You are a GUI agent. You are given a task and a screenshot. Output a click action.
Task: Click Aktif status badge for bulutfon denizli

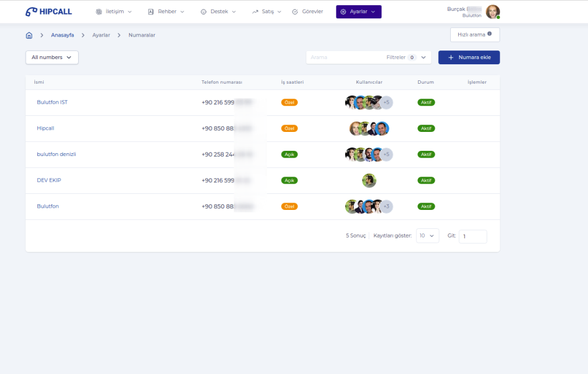[426, 154]
